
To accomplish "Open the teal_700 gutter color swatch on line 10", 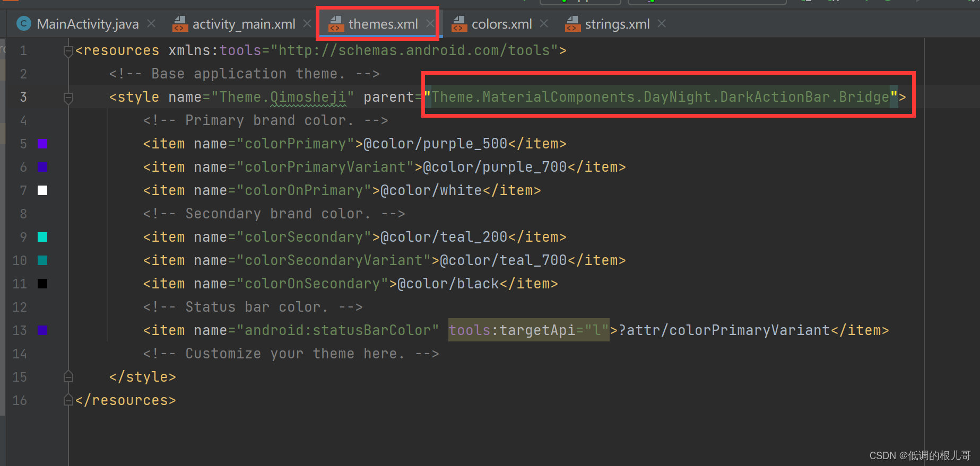I will pos(43,260).
